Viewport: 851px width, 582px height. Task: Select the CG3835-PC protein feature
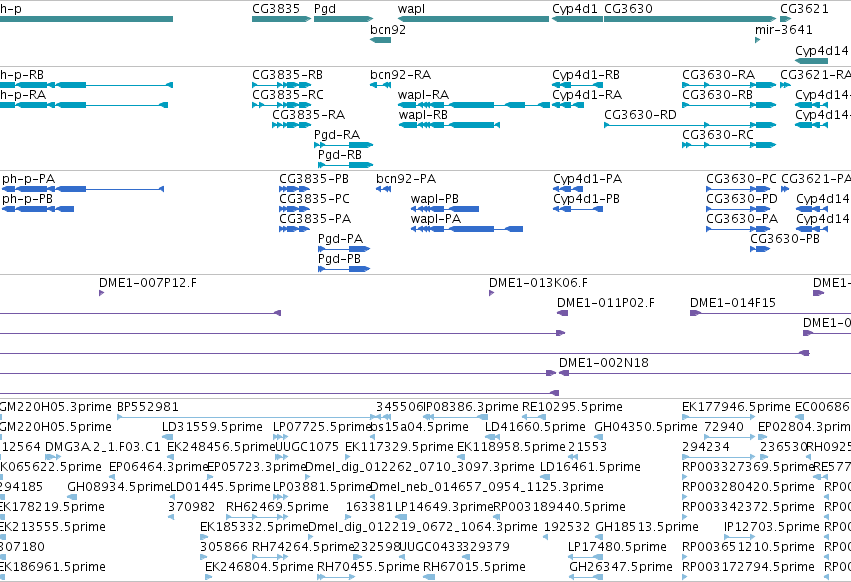tap(295, 209)
